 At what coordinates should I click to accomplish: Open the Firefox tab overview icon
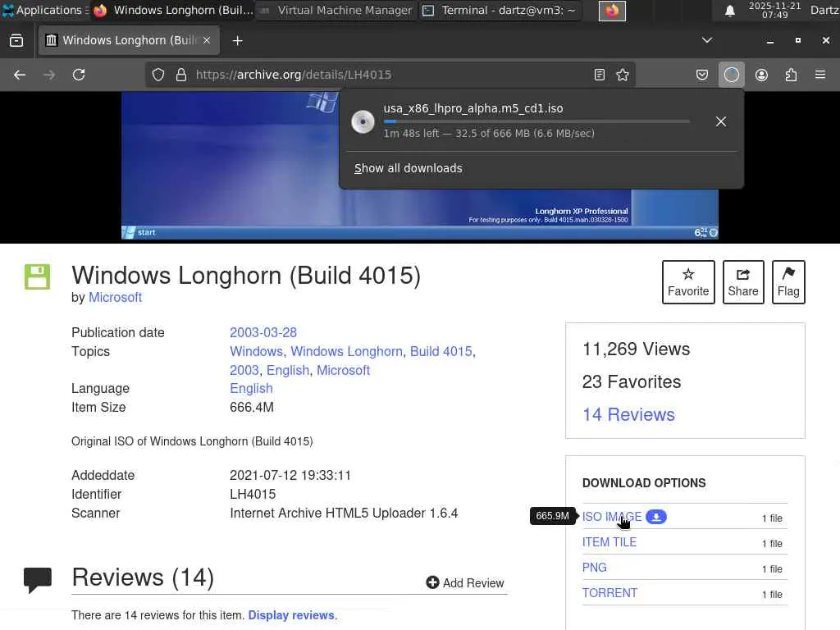16,41
